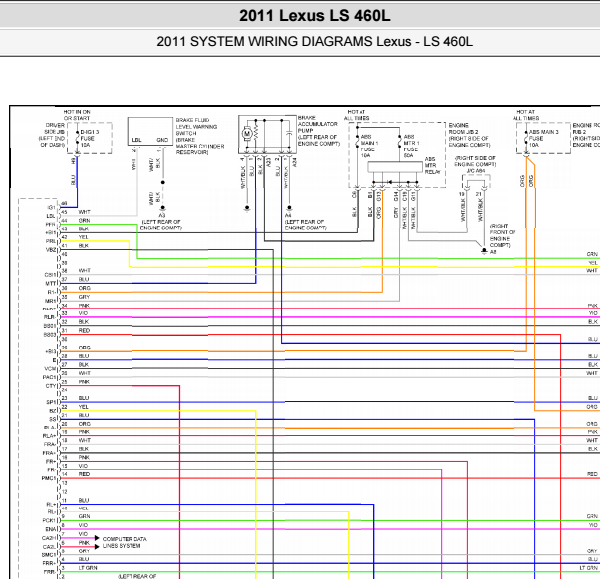Click the "FRA+" pin label
This screenshot has height=579, width=600.
click(x=49, y=453)
